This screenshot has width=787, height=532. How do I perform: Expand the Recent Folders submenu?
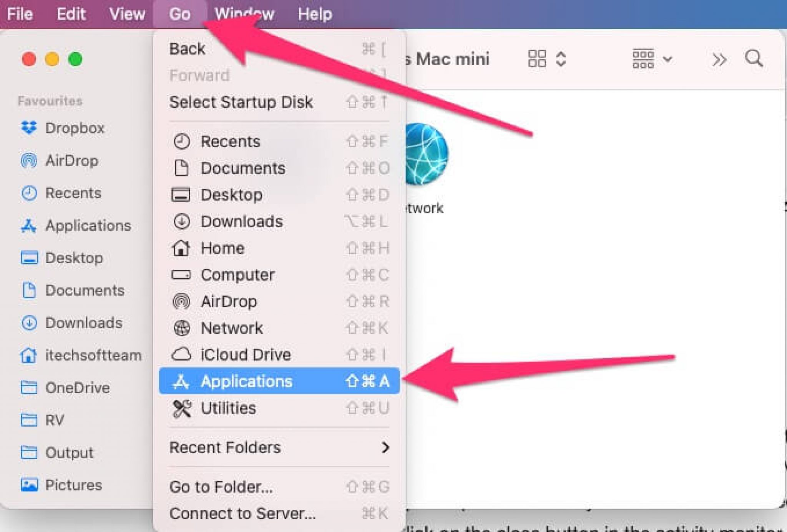click(225, 447)
